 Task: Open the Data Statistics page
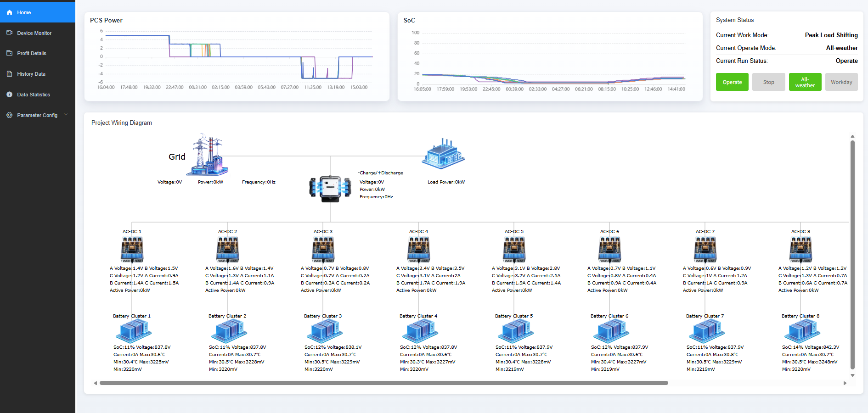click(x=34, y=95)
